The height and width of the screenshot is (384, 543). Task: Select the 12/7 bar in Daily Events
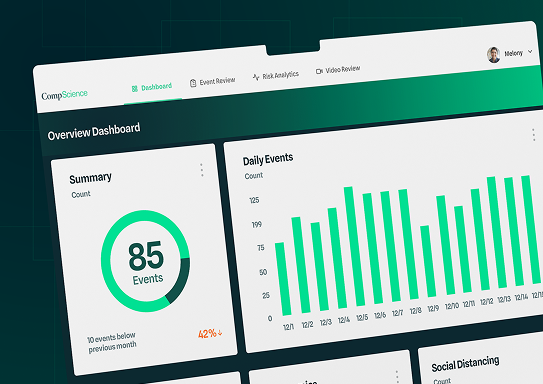(x=390, y=247)
